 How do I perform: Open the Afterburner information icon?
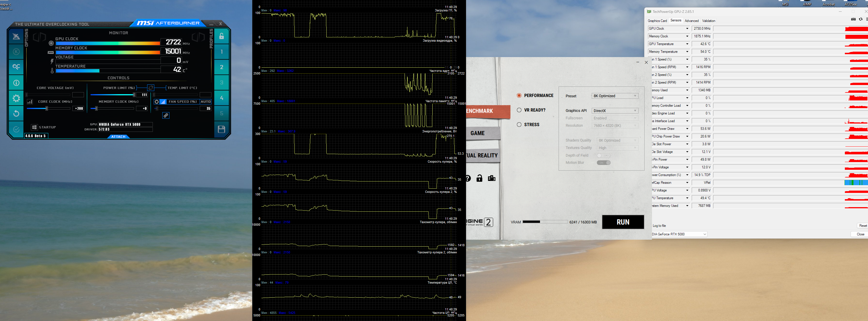[x=16, y=83]
